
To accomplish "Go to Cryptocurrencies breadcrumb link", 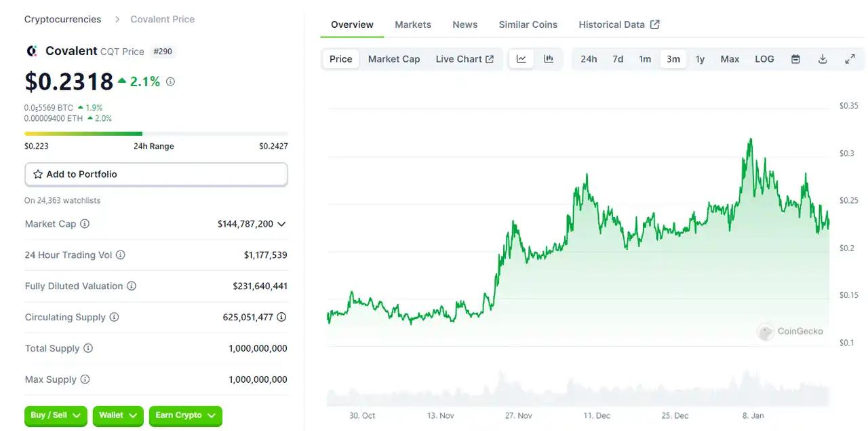I will [x=62, y=19].
